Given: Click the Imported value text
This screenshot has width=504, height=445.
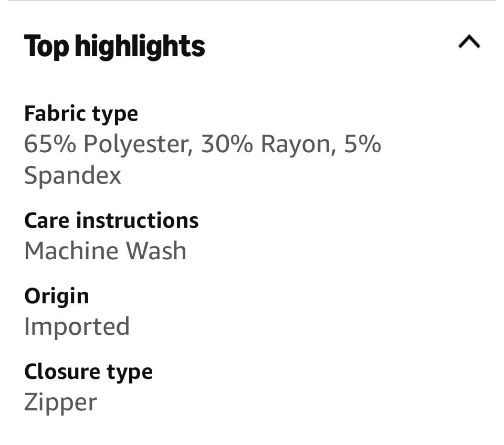Looking at the screenshot, I should click(x=77, y=327).
